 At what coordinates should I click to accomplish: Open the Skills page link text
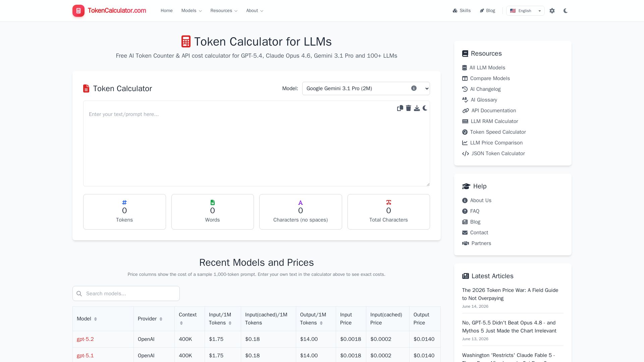pos(465,11)
